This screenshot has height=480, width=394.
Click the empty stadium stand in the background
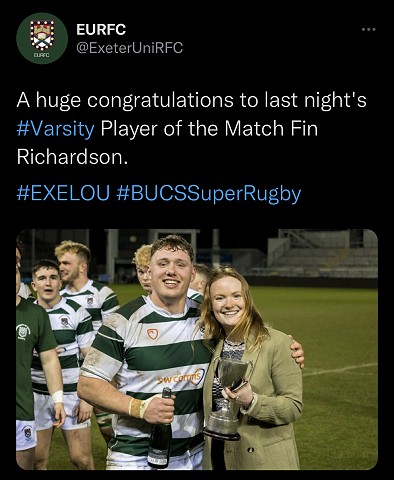(320, 253)
